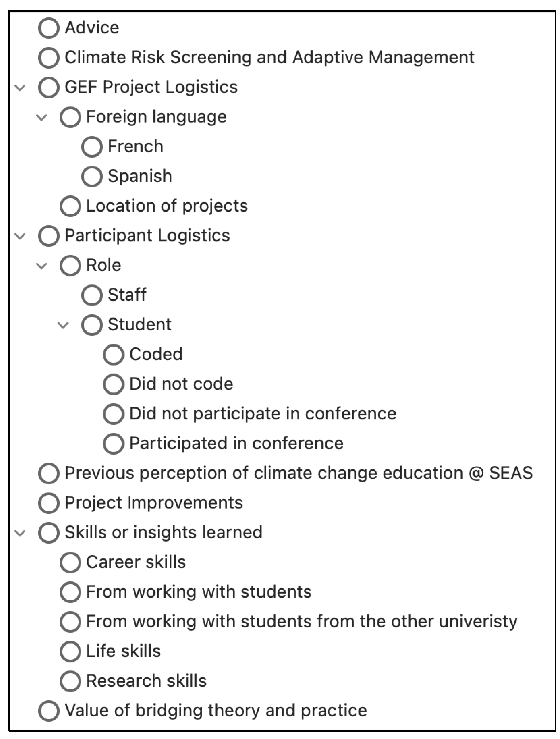The width and height of the screenshot is (560, 739).
Task: Select the circle next to Staff
Action: (92, 295)
